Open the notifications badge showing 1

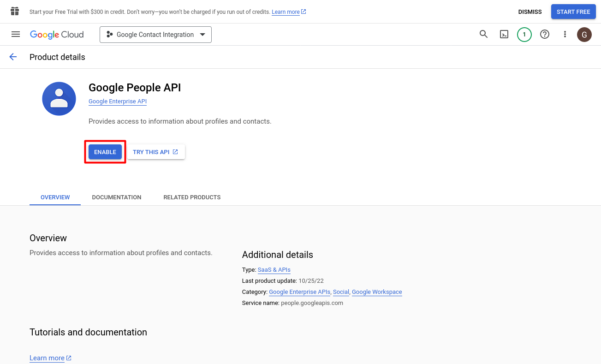(524, 35)
